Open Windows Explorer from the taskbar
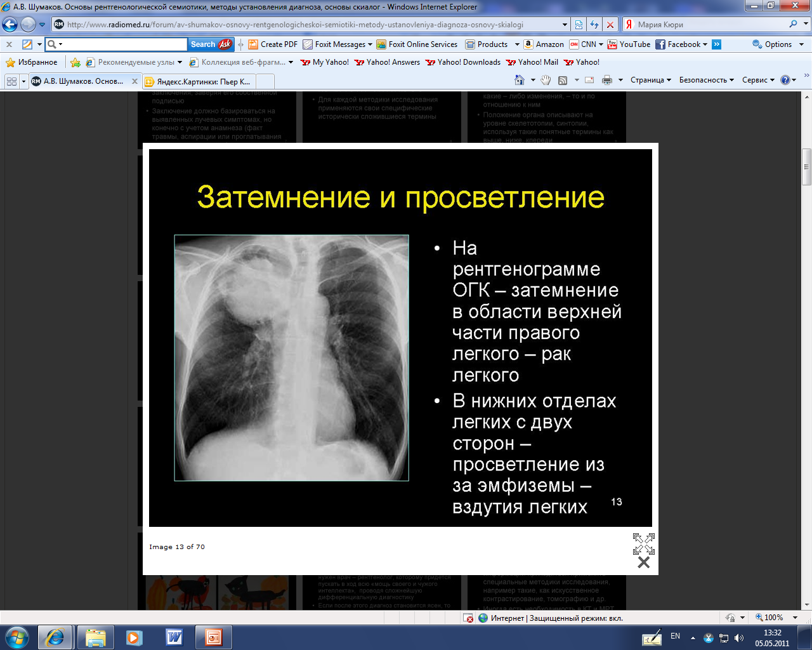 point(95,637)
